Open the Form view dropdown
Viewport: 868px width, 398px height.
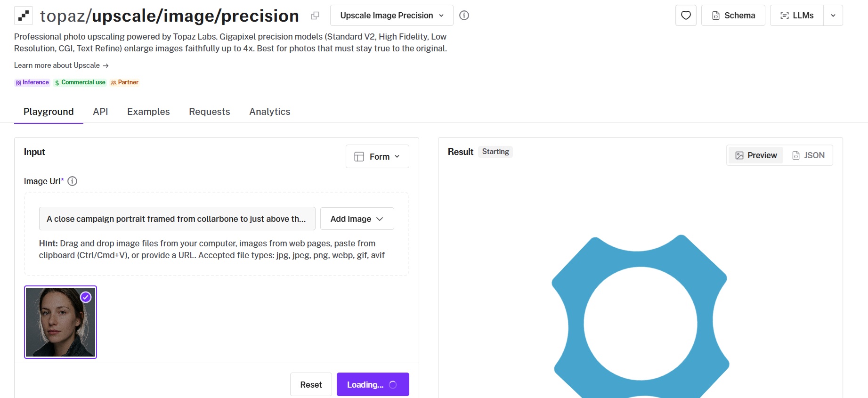(x=377, y=156)
